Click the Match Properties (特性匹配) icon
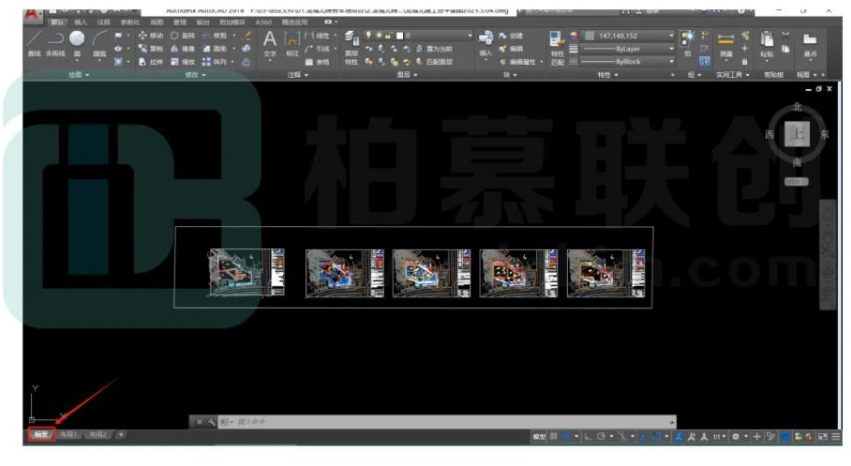 click(557, 48)
